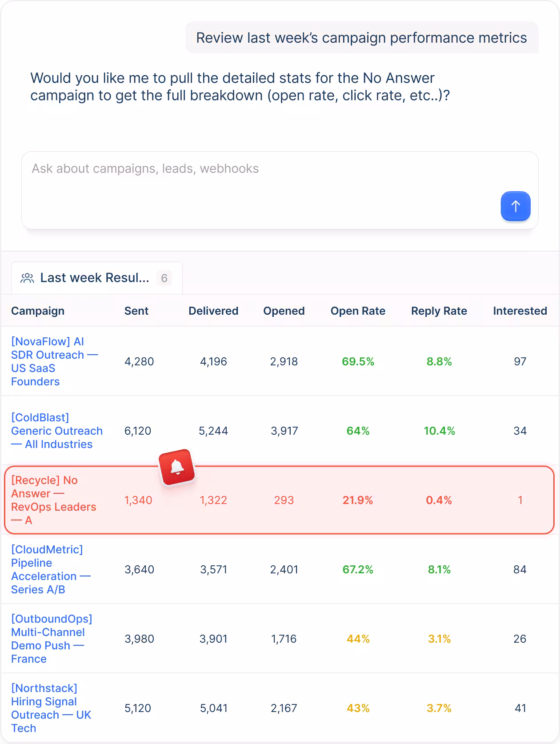The width and height of the screenshot is (560, 744).
Task: Click the people icon on results tab
Action: click(x=27, y=278)
